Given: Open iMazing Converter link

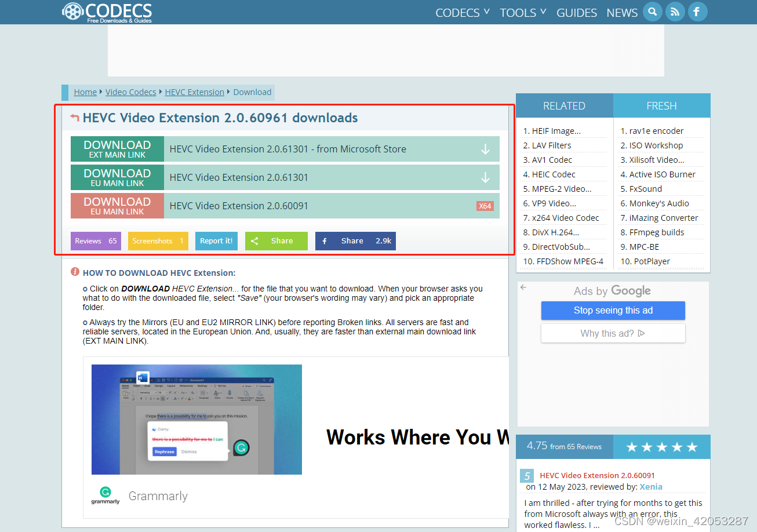Looking at the screenshot, I should [x=664, y=218].
